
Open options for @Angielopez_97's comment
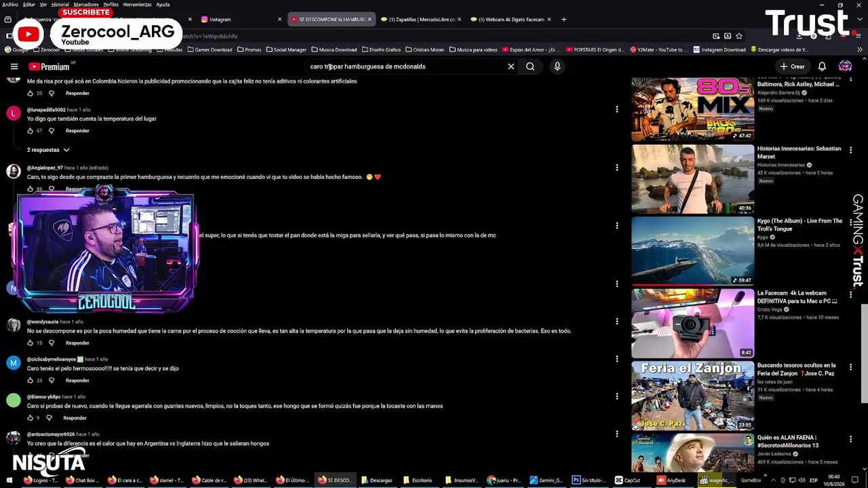[x=616, y=167]
